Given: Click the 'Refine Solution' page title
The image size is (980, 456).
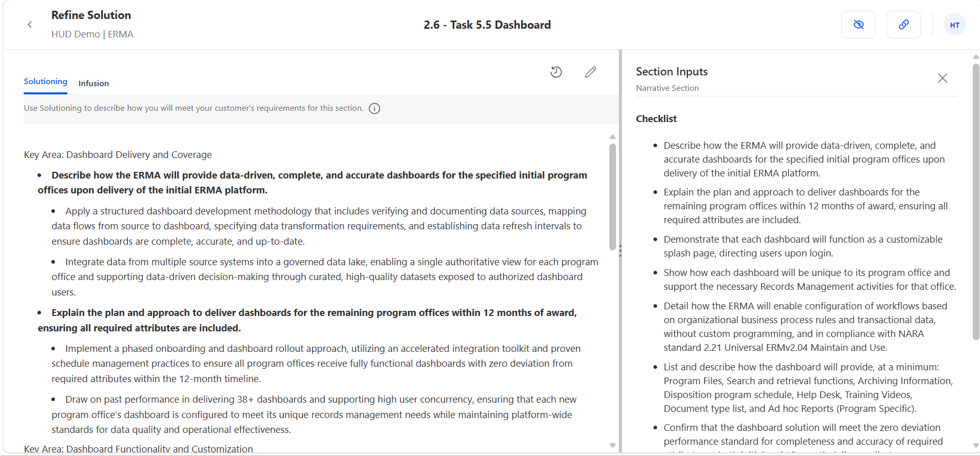Looking at the screenshot, I should pyautogui.click(x=91, y=15).
